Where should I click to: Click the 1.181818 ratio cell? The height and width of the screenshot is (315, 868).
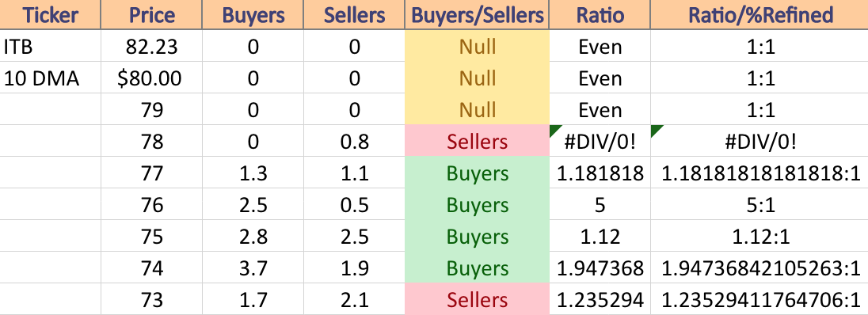600,173
